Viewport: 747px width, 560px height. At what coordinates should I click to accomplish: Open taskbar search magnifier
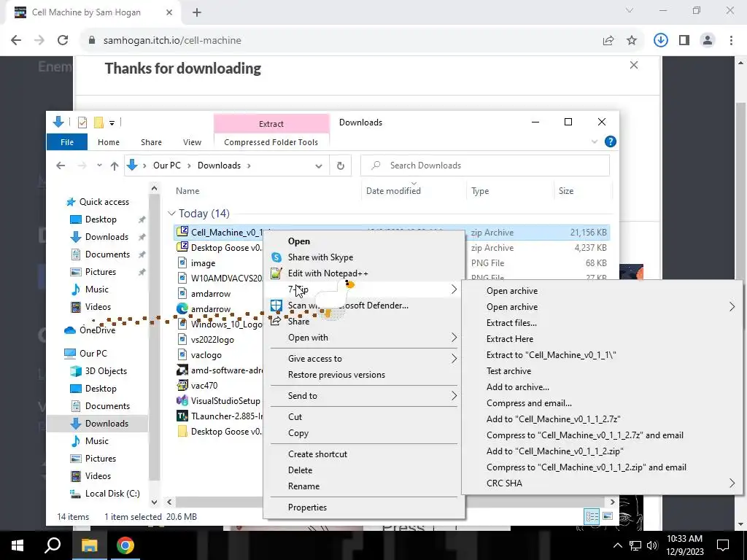point(53,545)
